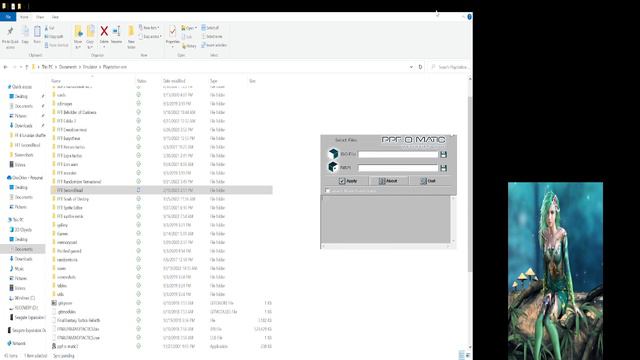
Task: Sort files by the Name column
Action: 56,81
